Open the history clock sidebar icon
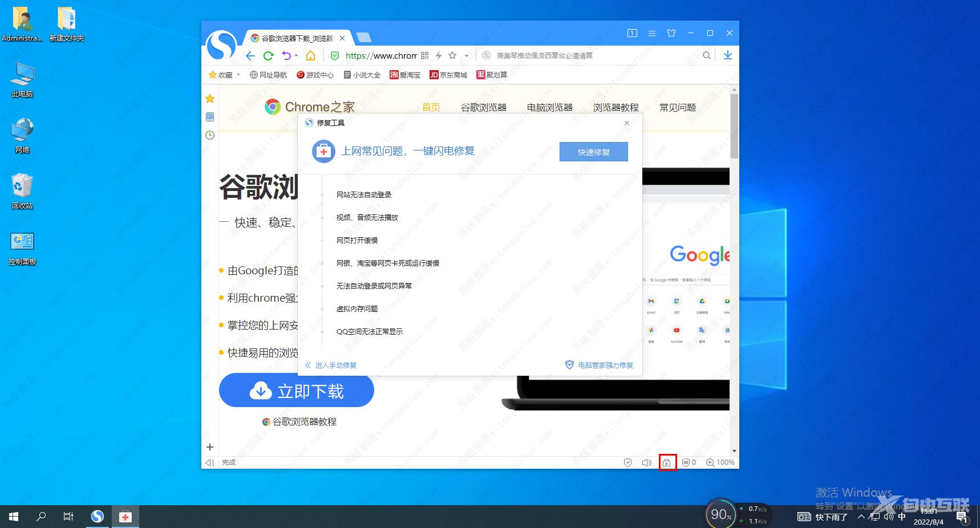The image size is (980, 528). [x=210, y=135]
